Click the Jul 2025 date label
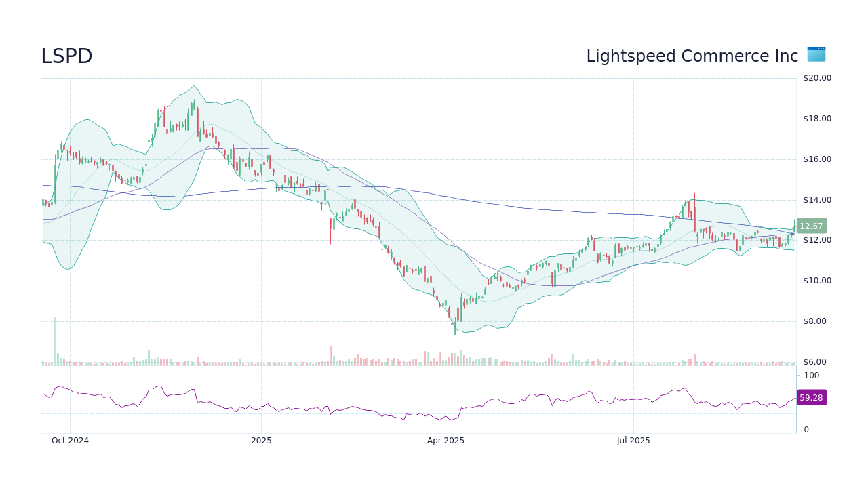This screenshot has height=488, width=868. 633,441
